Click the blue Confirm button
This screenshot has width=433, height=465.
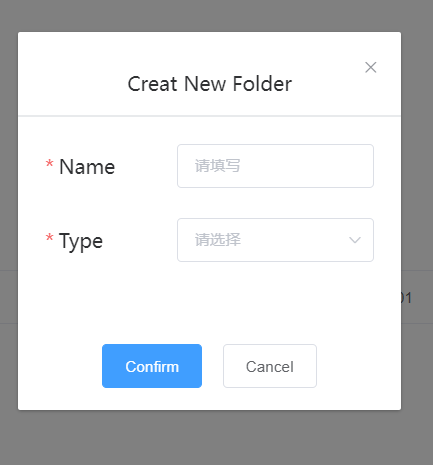(152, 366)
